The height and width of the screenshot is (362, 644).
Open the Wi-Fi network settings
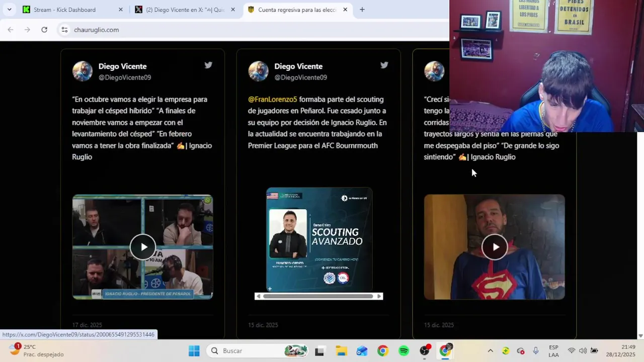point(572,351)
